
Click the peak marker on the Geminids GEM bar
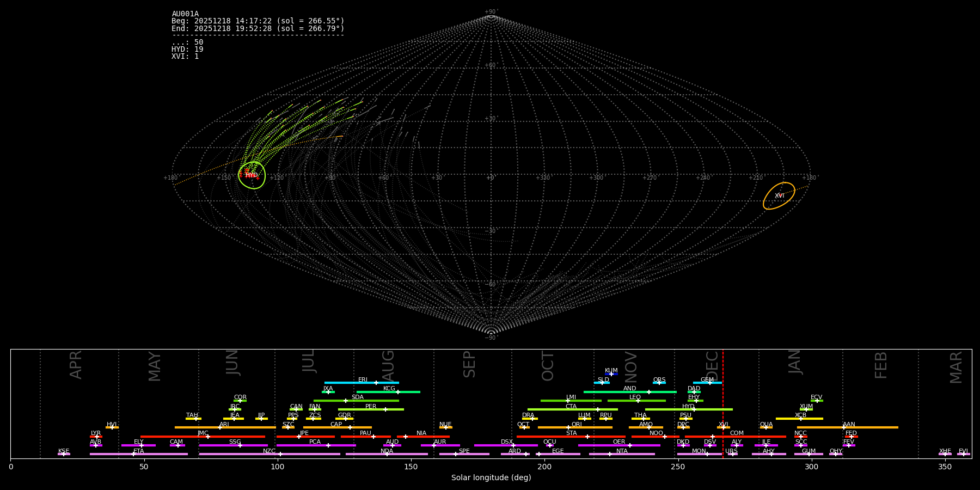(709, 383)
